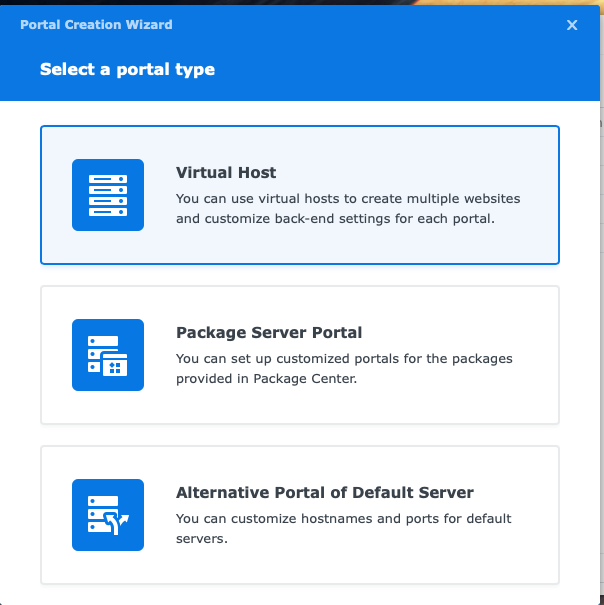Click the Package Server Portal icon
This screenshot has width=604, height=605.
[x=108, y=355]
